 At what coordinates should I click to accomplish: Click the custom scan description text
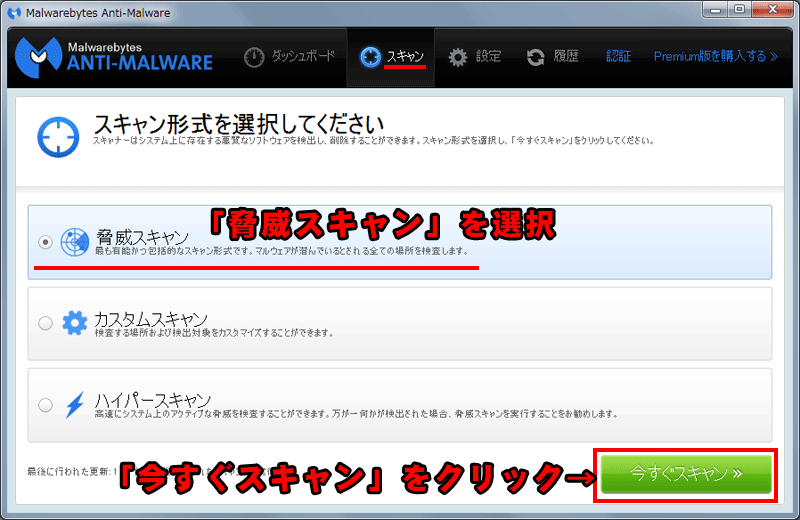coord(214,333)
